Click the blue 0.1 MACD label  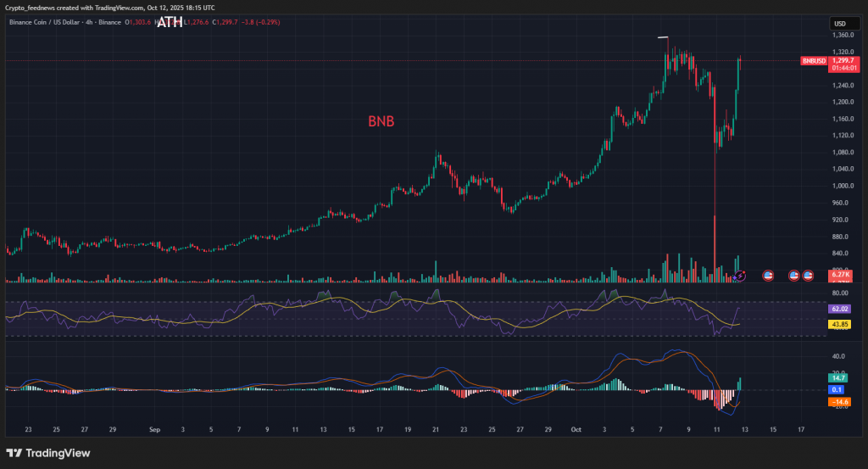[837, 390]
